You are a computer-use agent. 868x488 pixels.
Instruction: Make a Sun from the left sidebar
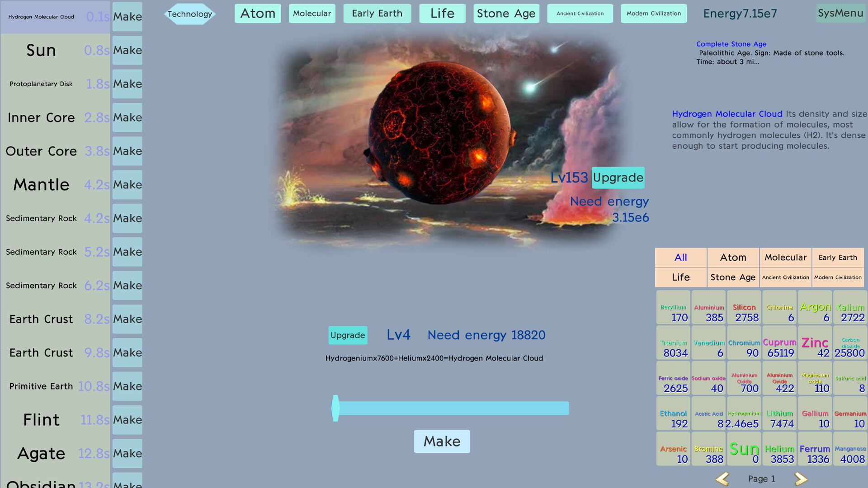127,50
